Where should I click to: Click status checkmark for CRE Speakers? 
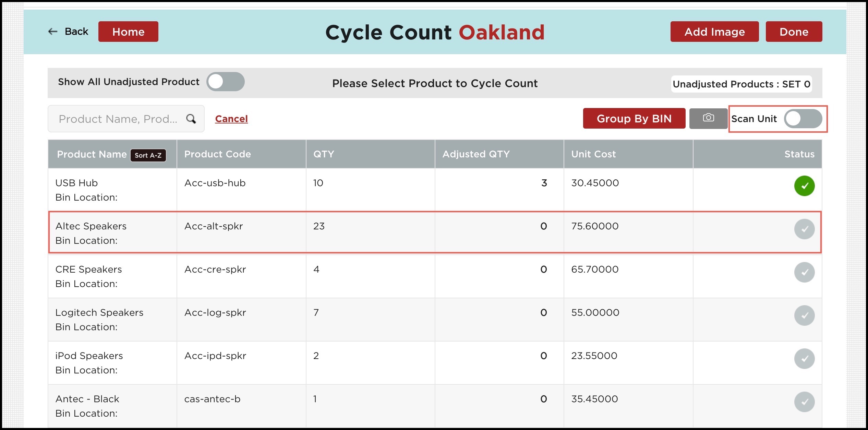pyautogui.click(x=804, y=272)
